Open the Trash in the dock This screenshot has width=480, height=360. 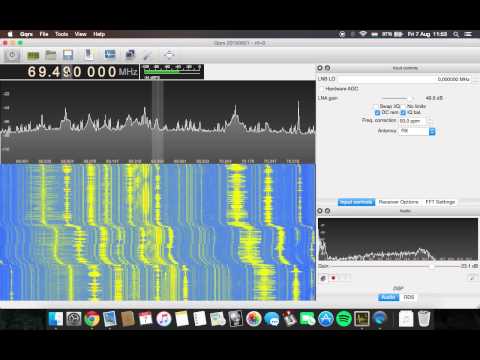(424, 319)
